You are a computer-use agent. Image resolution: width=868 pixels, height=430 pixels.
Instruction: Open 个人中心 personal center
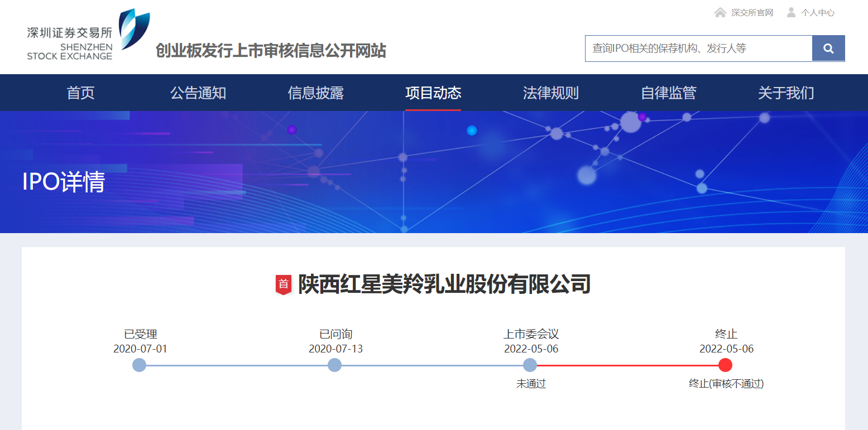coord(816,12)
